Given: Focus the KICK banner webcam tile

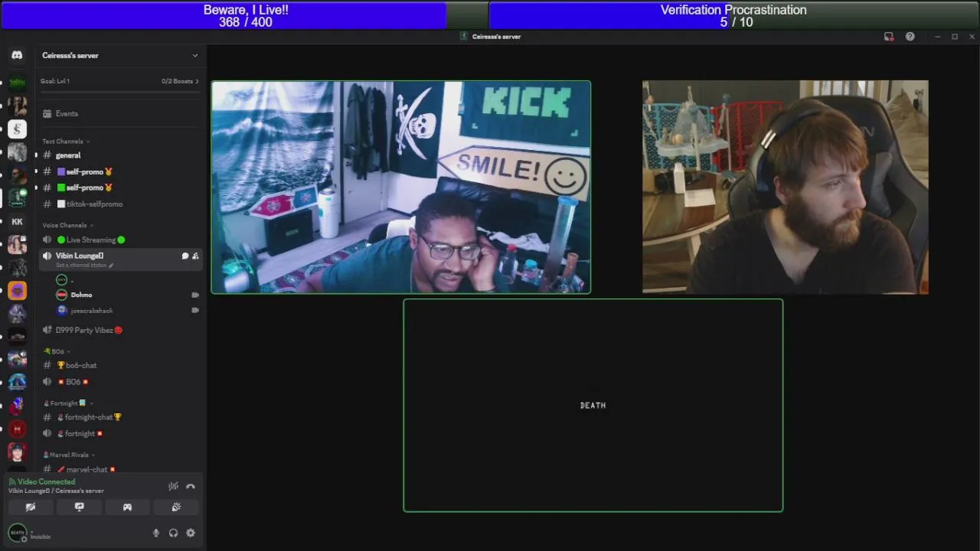Looking at the screenshot, I should click(401, 187).
